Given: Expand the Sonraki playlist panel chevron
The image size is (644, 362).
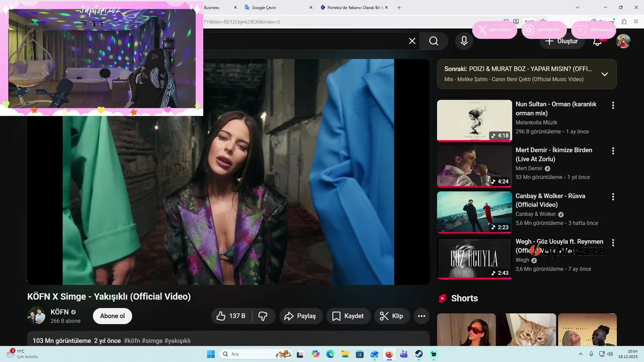Looking at the screenshot, I should (x=605, y=74).
